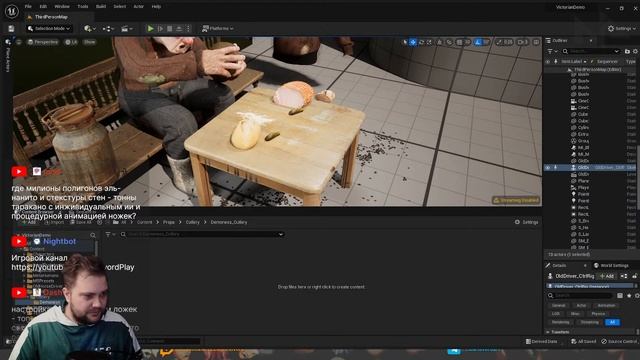Open the Actor menu
This screenshot has height=360, width=640.
(138, 7)
